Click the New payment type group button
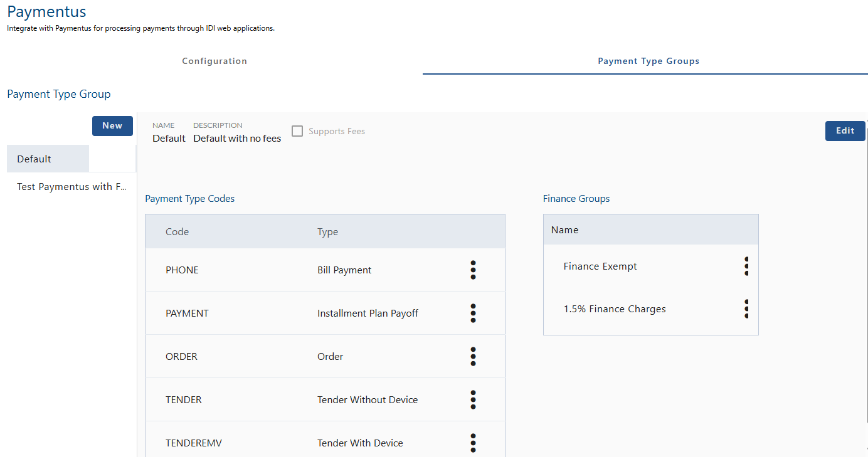The image size is (868, 469). coord(112,125)
